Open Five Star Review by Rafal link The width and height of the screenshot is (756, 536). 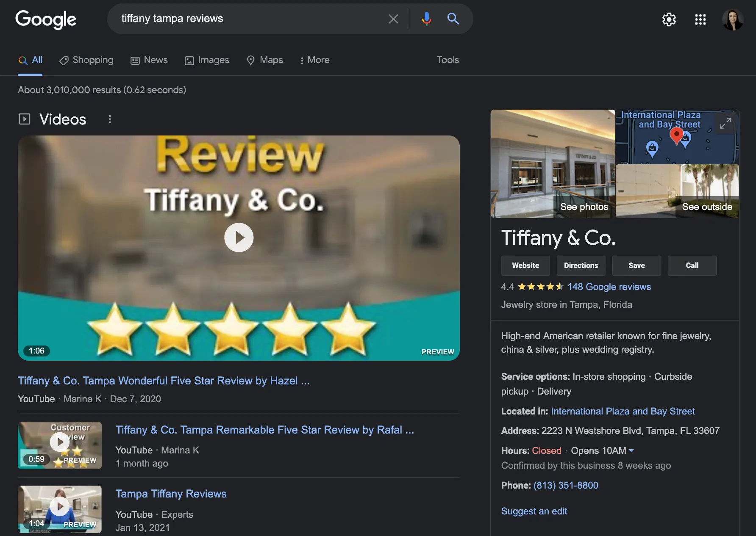[x=265, y=430]
